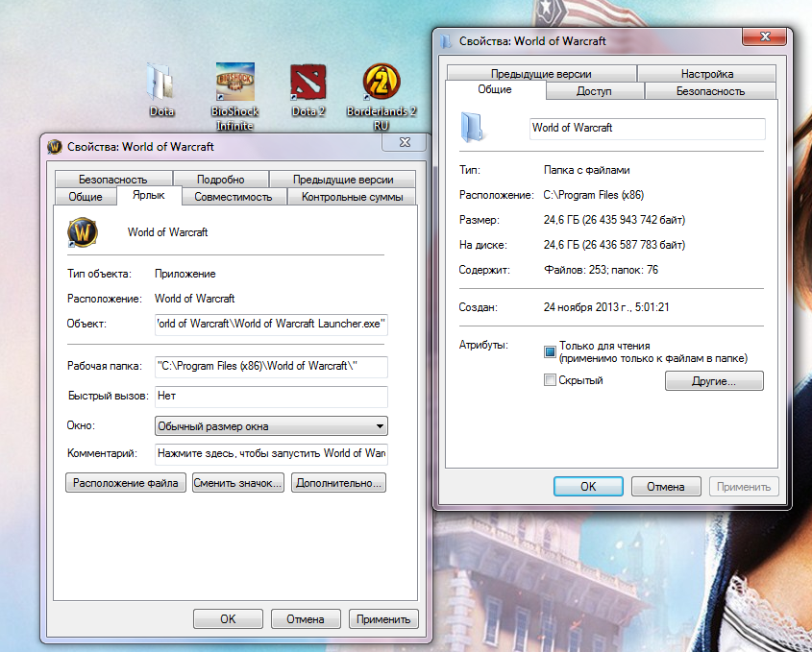Click the folder icon in the folder properties window

tap(472, 128)
